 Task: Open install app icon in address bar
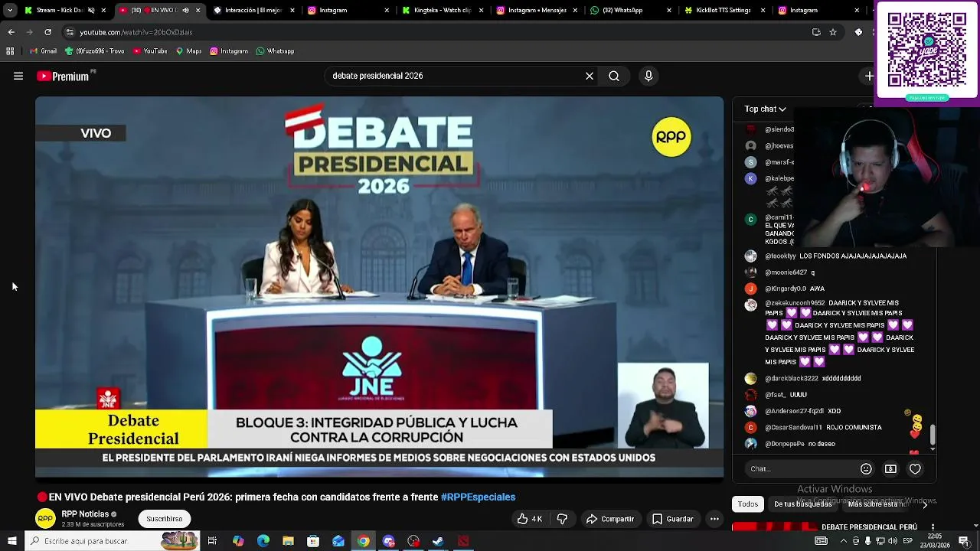pos(816,32)
